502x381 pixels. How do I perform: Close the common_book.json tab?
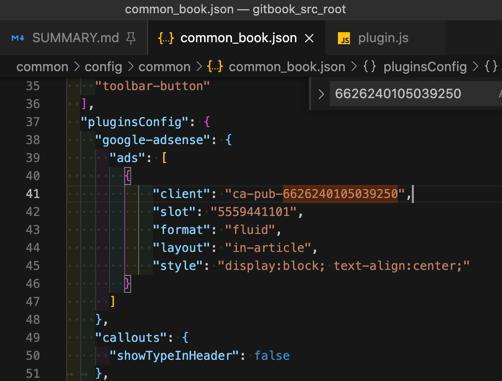tap(309, 38)
